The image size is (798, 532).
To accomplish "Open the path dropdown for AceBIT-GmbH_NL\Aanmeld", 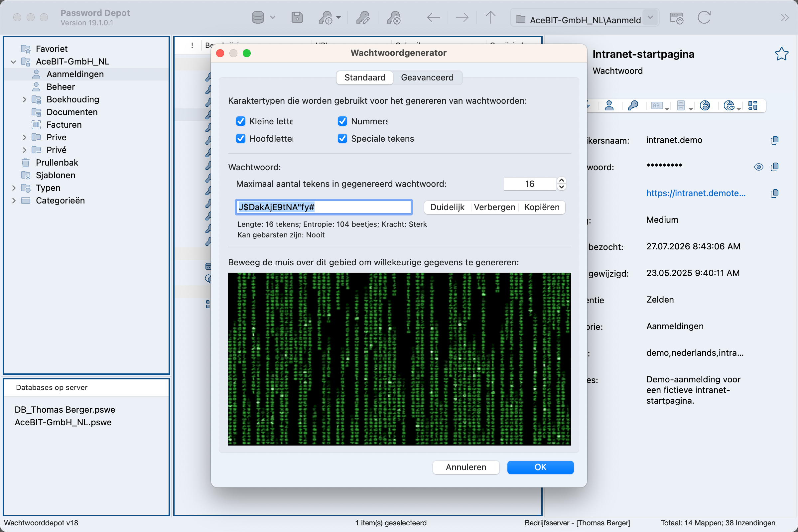I will 650,18.
